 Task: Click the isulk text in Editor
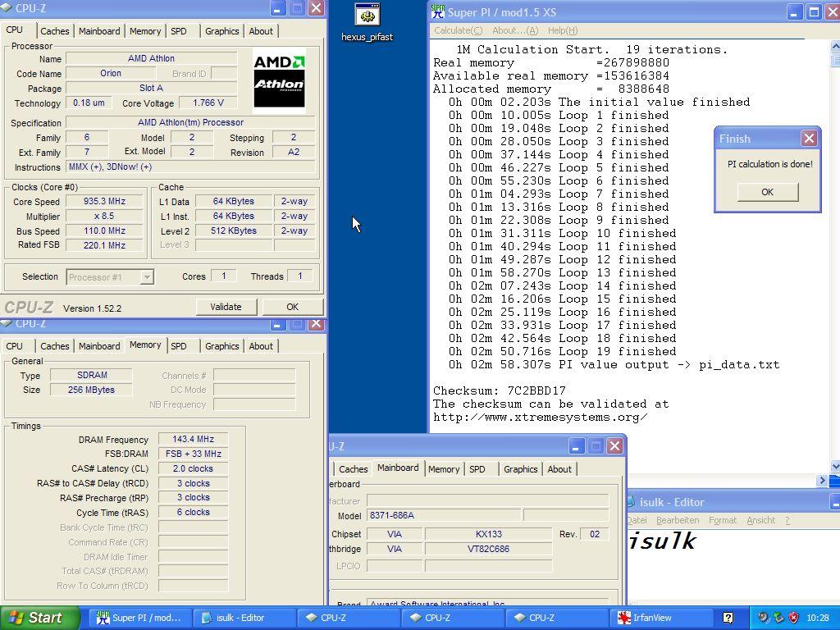pyautogui.click(x=662, y=541)
